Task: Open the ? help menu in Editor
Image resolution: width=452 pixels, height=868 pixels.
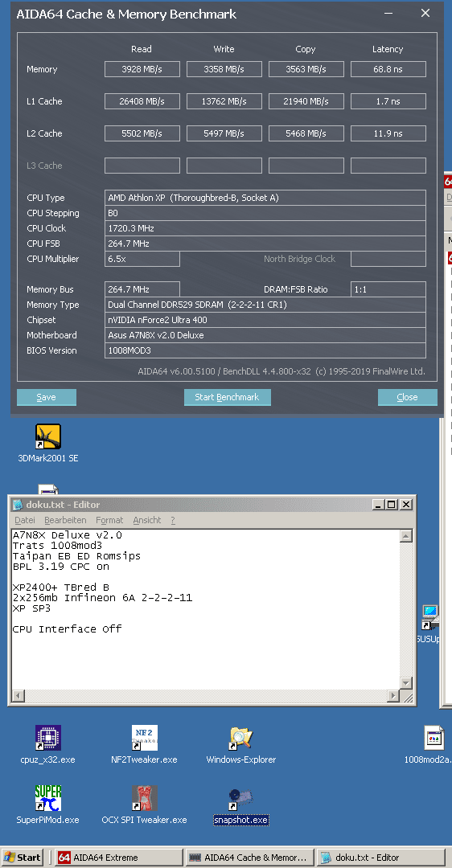Action: (173, 520)
